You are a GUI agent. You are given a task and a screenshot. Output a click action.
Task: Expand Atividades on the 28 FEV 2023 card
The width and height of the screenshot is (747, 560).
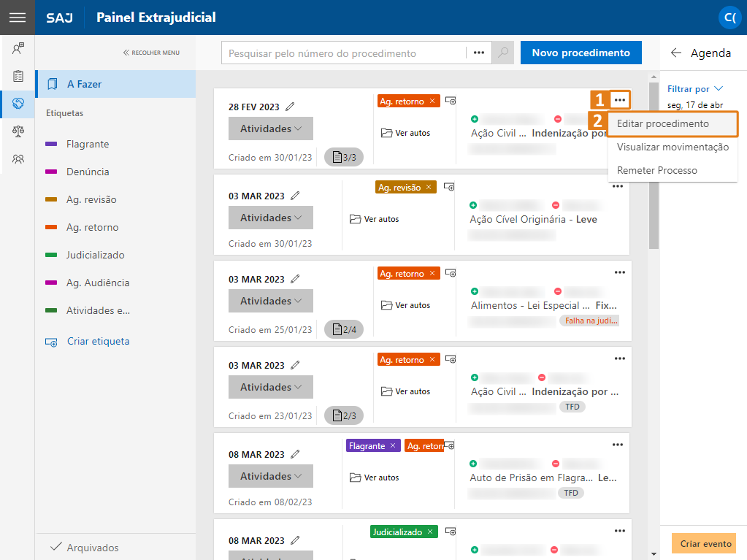(271, 129)
